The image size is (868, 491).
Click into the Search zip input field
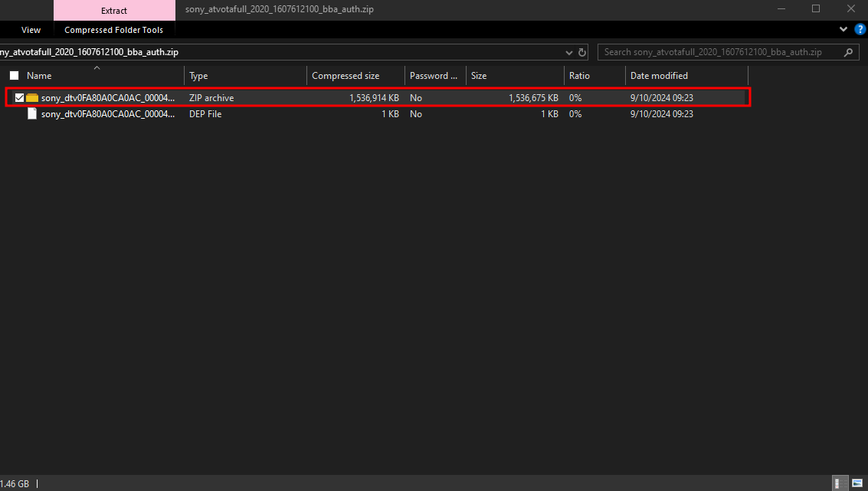[719, 52]
